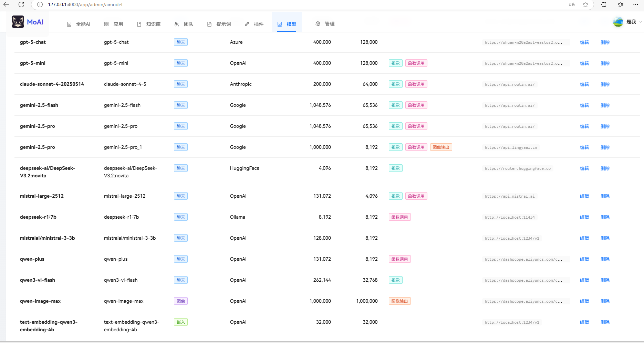Click the 图像输出 tag on gemini-2.5-pro_1 row

441,147
